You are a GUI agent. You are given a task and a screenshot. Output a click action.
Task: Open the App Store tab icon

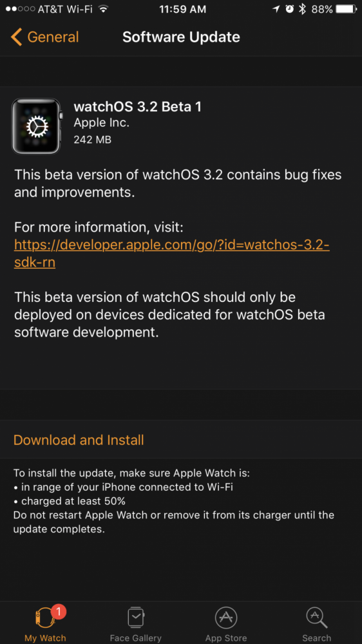click(226, 618)
